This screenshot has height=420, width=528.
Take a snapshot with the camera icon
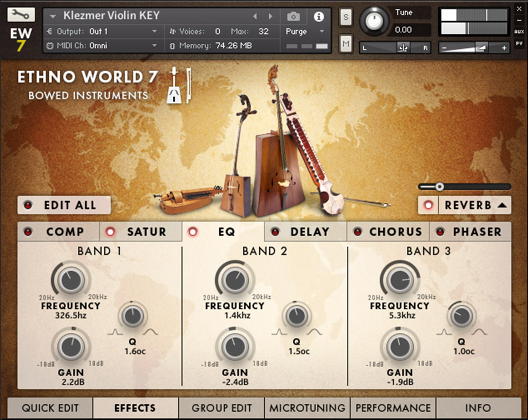(x=293, y=16)
